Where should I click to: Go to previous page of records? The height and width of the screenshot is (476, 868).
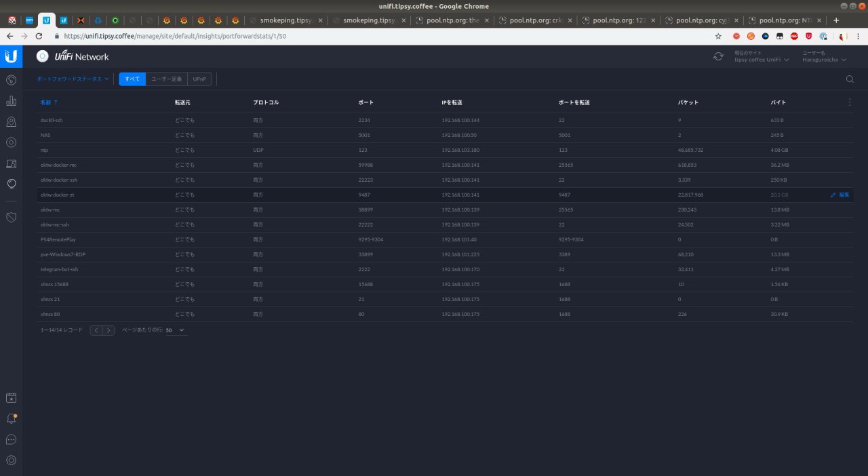pos(96,330)
